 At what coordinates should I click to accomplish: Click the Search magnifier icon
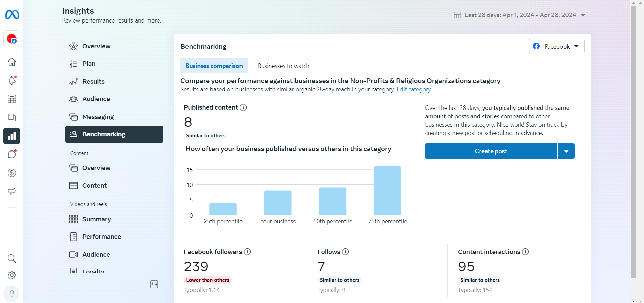coord(12,259)
